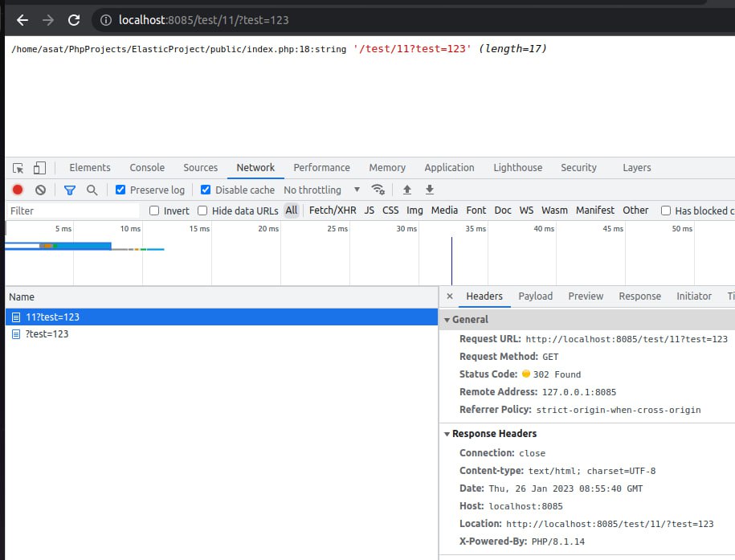
Task: Open the Application tab
Action: point(450,167)
